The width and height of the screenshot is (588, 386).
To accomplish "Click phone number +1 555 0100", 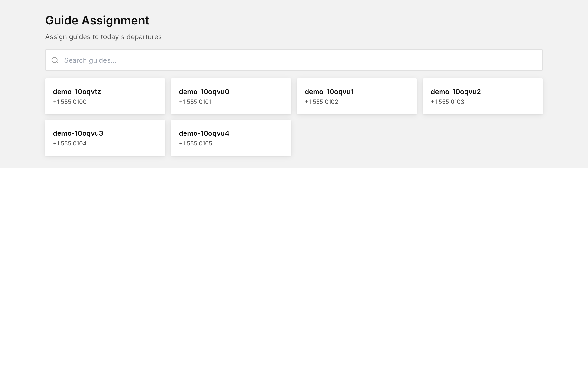I will (70, 102).
